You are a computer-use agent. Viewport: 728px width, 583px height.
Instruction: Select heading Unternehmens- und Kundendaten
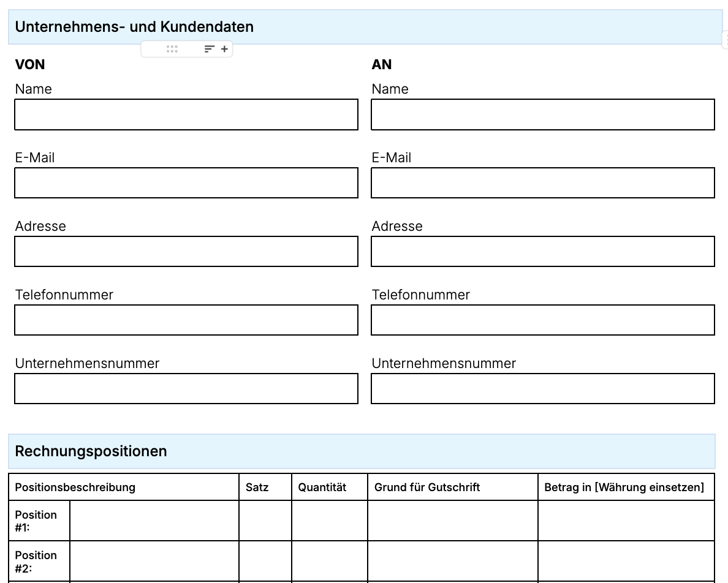tap(134, 27)
